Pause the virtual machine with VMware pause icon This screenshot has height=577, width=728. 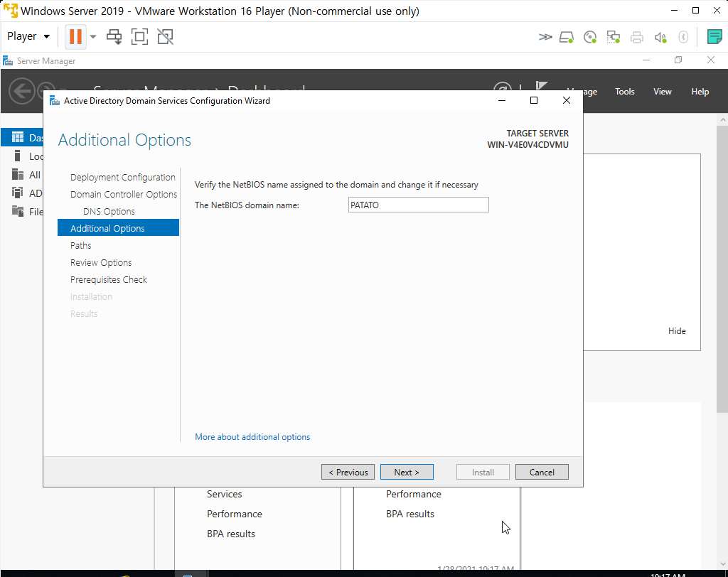75,37
